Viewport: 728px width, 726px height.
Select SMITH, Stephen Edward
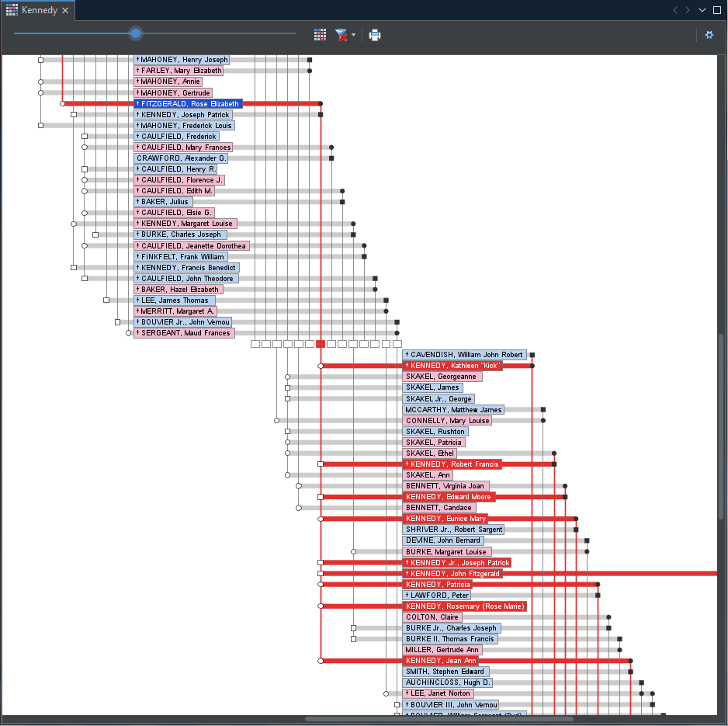click(445, 672)
